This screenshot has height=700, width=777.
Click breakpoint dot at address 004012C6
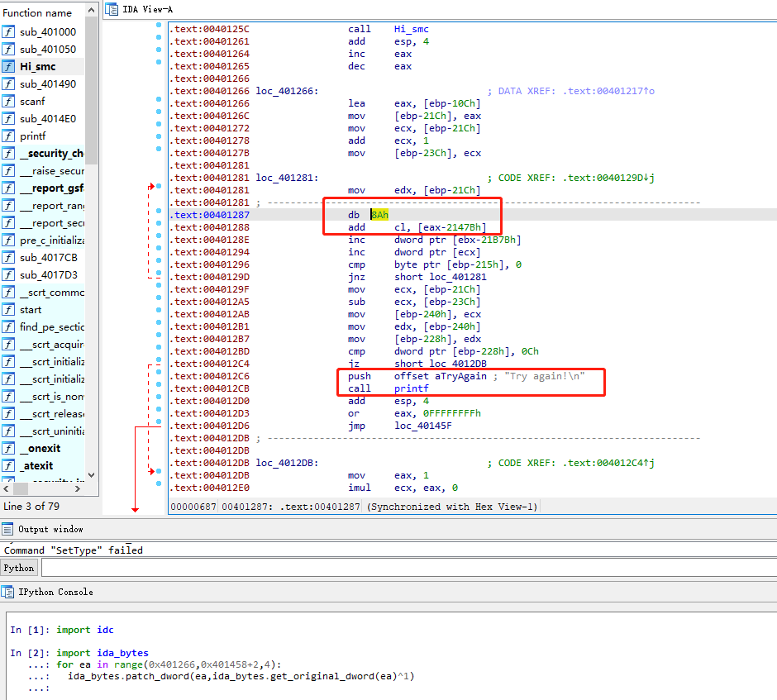tap(159, 372)
